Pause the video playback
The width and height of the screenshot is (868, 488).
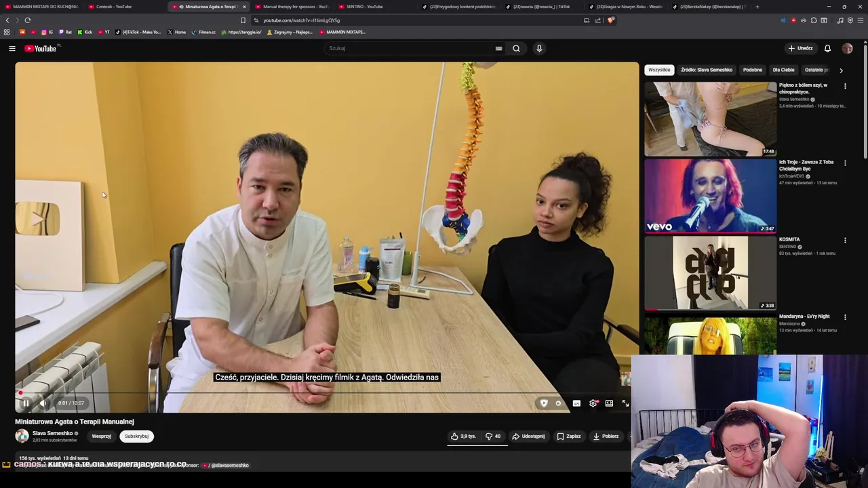pyautogui.click(x=26, y=403)
